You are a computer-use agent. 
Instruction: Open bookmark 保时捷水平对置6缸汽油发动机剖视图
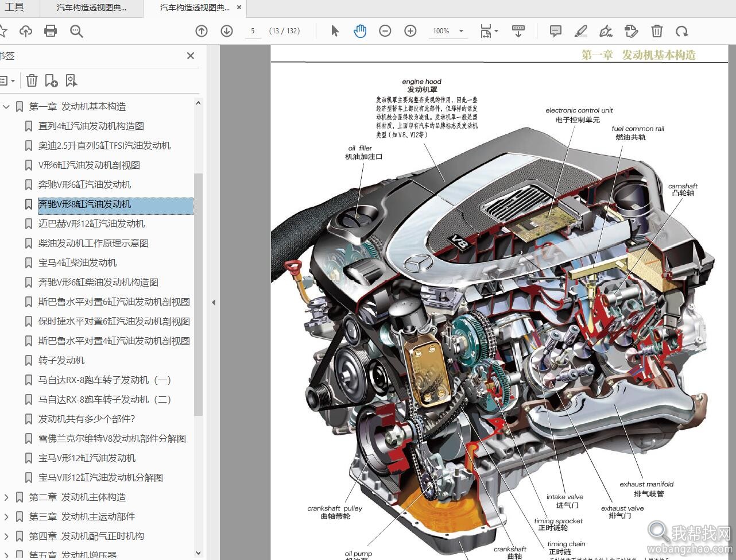coord(114,321)
